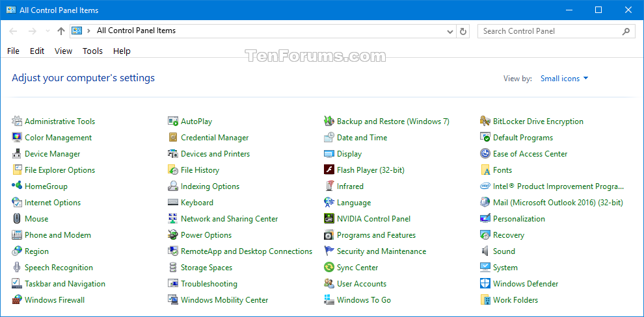Click the Back navigation arrow
The height and width of the screenshot is (317, 644).
[x=13, y=31]
